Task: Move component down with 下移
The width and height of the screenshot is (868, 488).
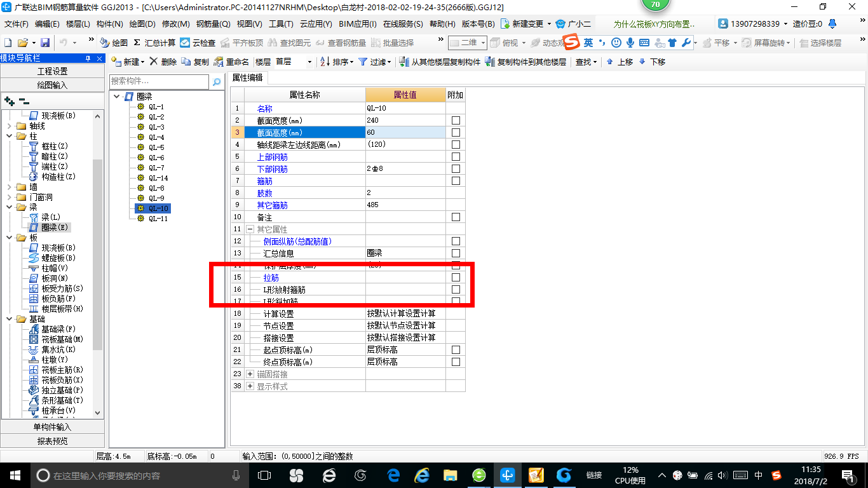Action: click(x=652, y=62)
